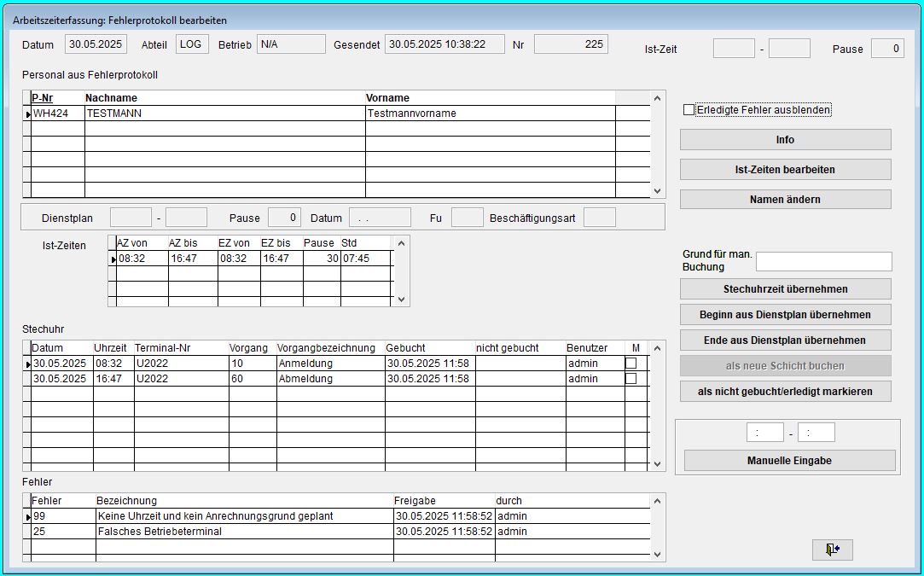The width and height of the screenshot is (924, 576).
Task: Click the Ist-Zeit end field at top right
Action: coord(790,49)
